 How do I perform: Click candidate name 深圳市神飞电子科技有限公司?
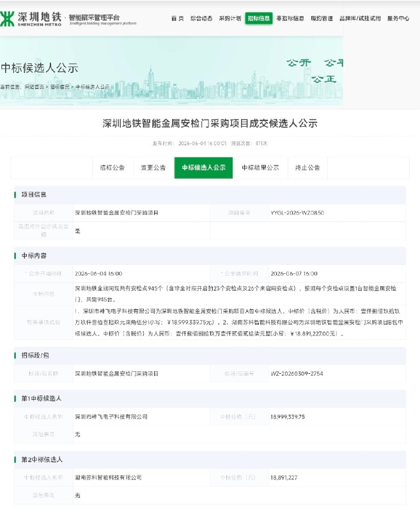pyautogui.click(x=111, y=417)
